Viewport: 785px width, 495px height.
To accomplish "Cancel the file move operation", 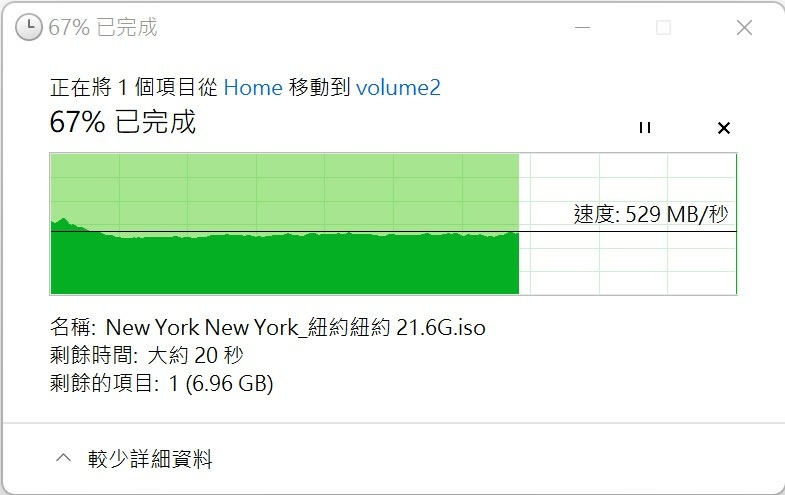I will coord(723,128).
